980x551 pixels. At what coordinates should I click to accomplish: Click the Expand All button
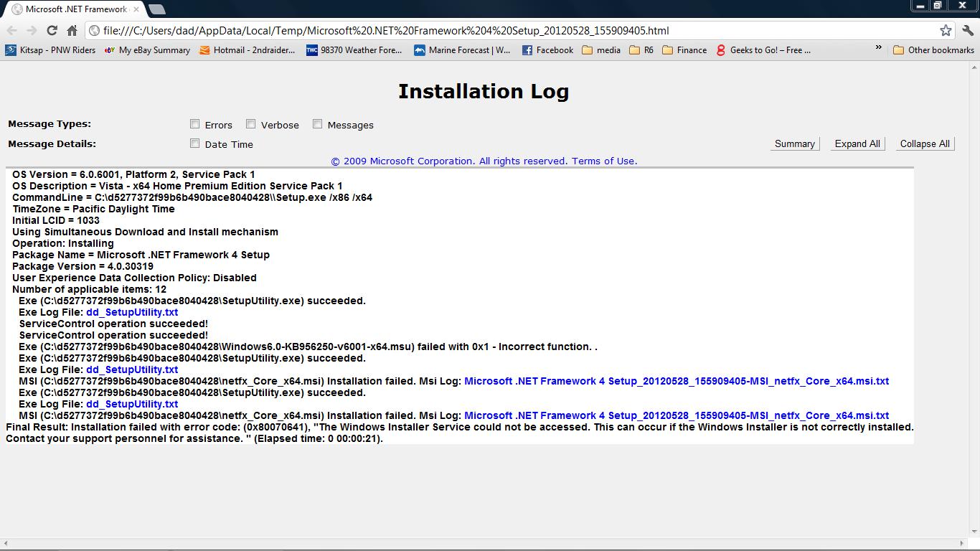[x=857, y=143]
